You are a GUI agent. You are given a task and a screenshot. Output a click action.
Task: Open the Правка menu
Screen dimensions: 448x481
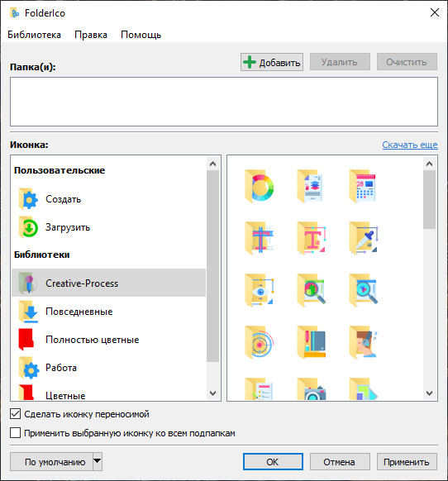(x=91, y=35)
